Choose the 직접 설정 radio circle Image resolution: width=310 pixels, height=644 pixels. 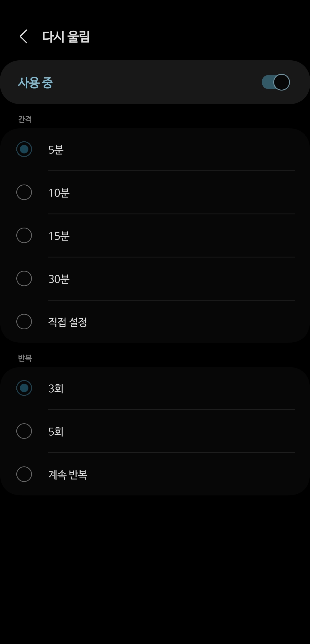[x=24, y=322]
